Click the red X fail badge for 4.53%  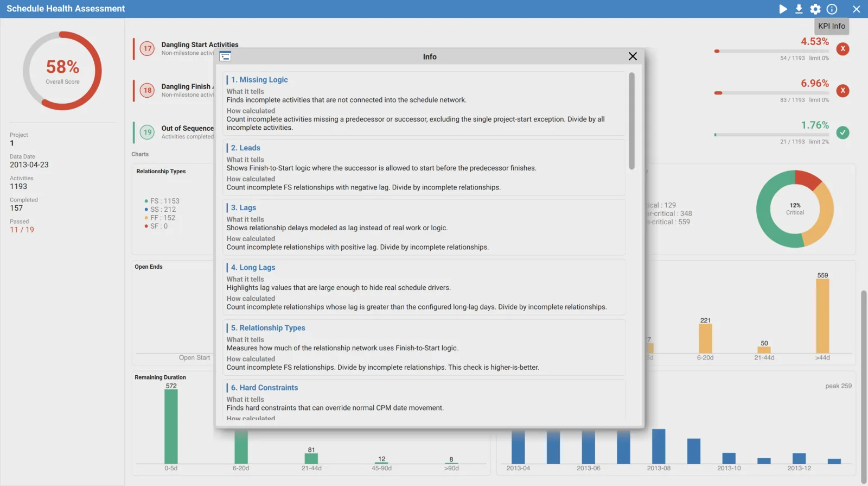[843, 49]
